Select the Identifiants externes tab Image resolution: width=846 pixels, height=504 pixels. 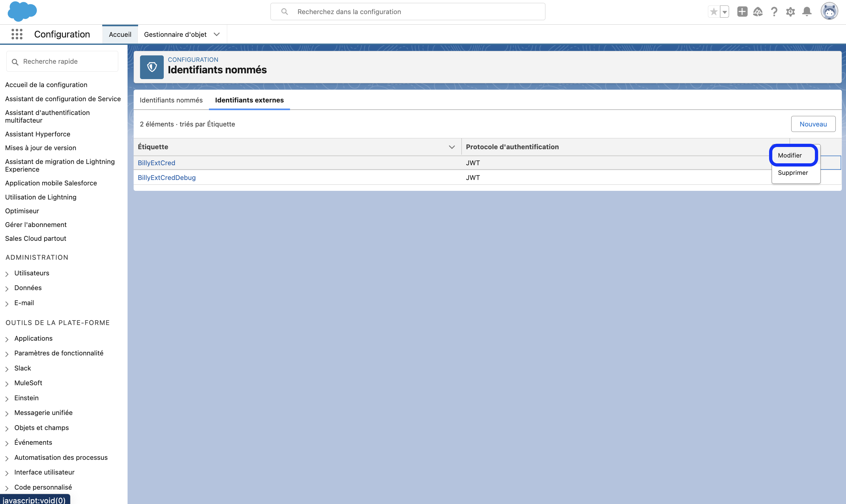click(x=250, y=100)
